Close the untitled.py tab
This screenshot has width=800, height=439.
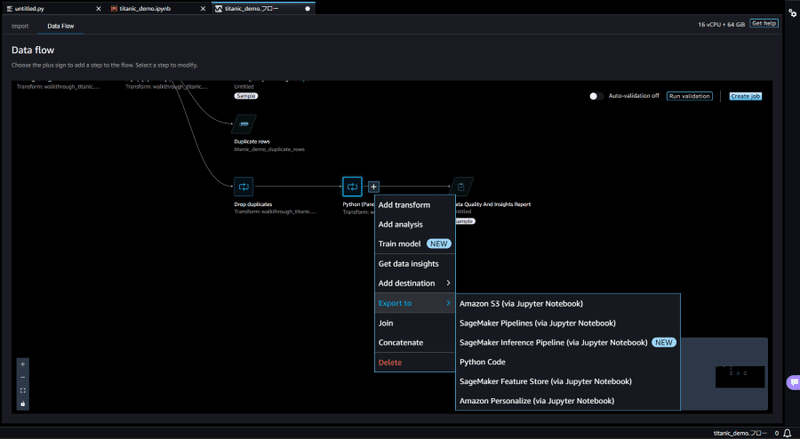pyautogui.click(x=98, y=9)
